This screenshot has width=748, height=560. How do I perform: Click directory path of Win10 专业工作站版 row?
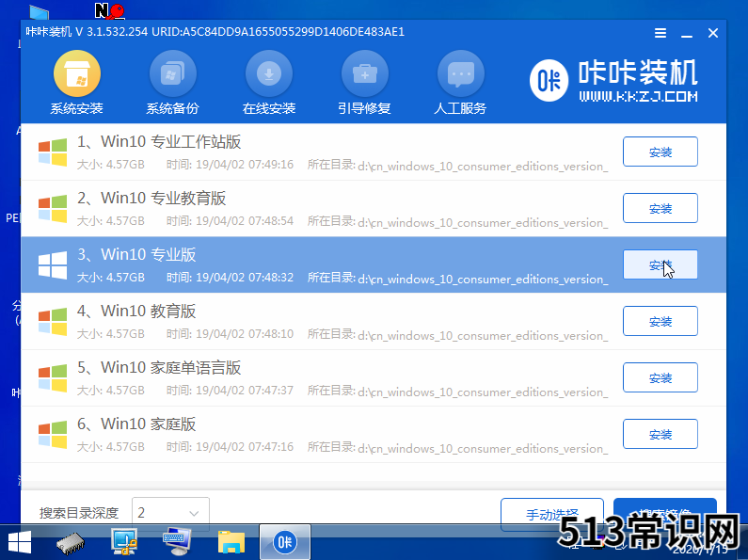pyautogui.click(x=483, y=167)
